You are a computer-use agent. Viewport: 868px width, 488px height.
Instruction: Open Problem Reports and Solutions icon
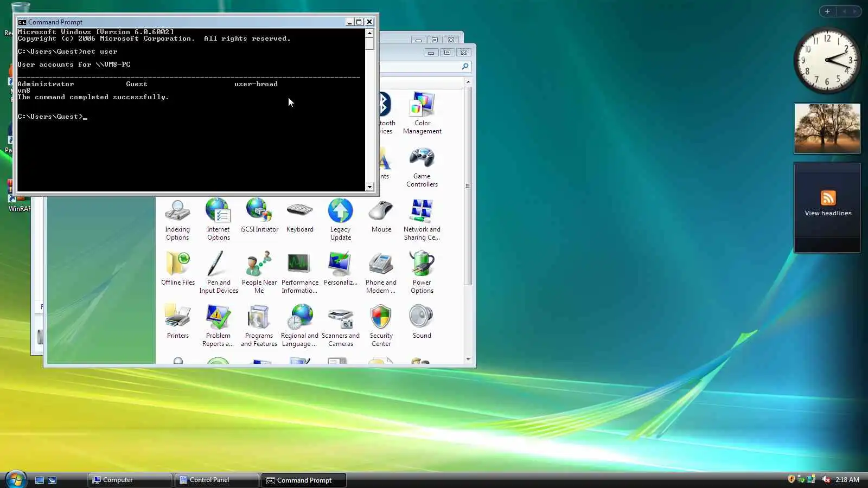click(218, 326)
